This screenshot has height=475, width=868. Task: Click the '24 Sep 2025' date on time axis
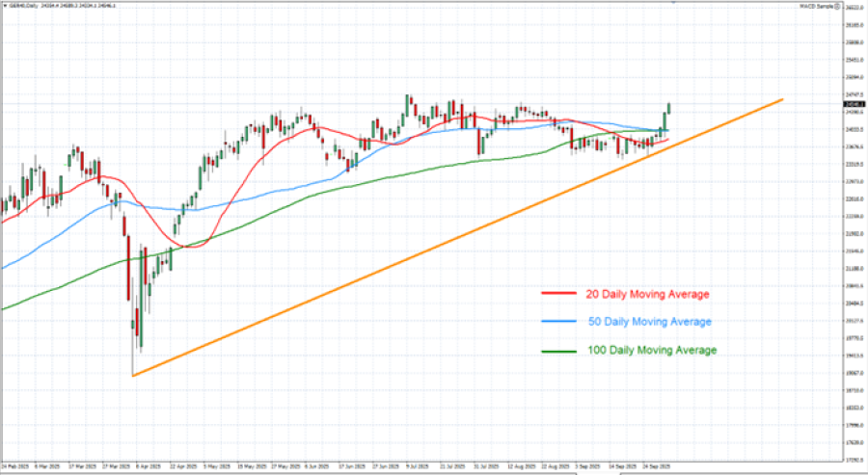[656, 465]
